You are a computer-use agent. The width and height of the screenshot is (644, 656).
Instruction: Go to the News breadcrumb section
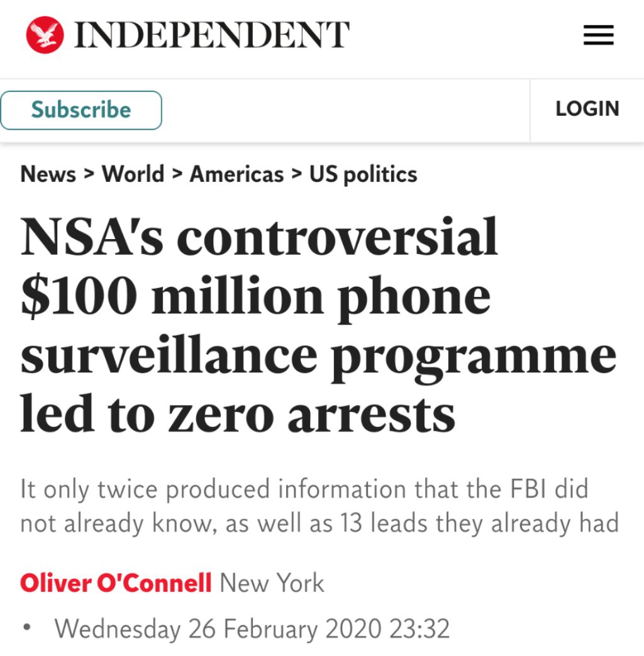(48, 174)
